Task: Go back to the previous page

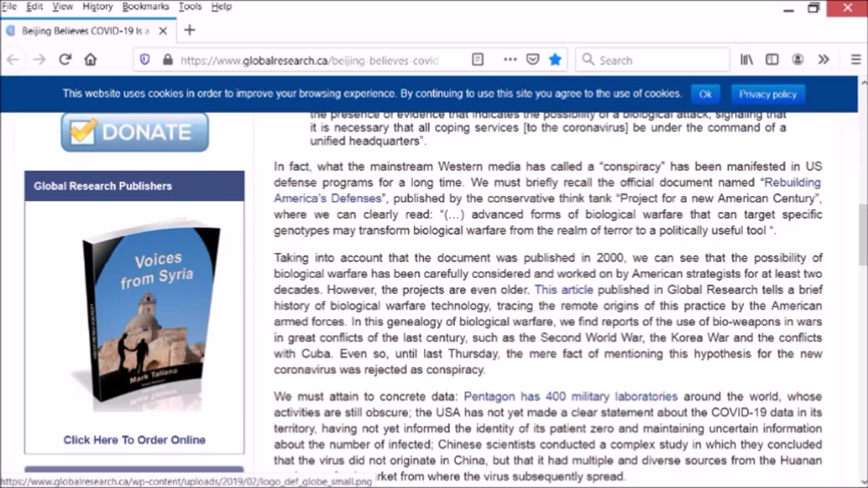Action: tap(13, 60)
